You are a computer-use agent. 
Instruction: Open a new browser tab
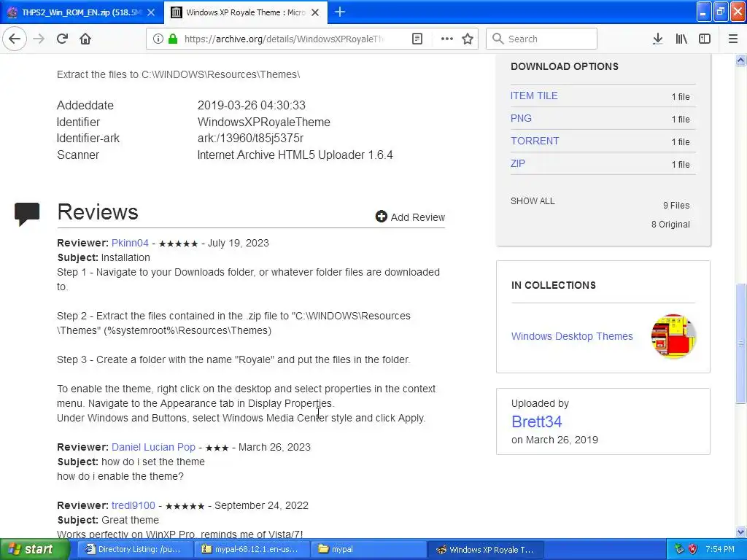click(x=340, y=12)
